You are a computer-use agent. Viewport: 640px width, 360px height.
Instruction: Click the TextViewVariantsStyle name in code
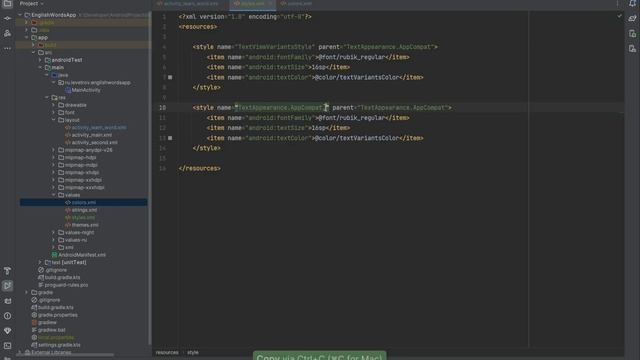[x=276, y=47]
